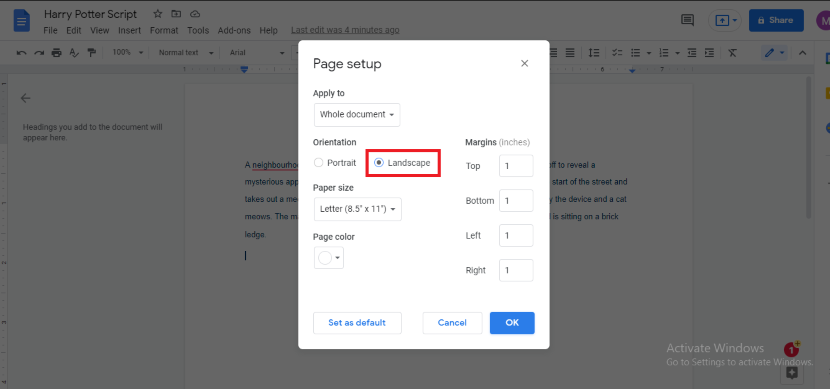Run the Spelling and grammar check icon
This screenshot has width=830, height=389.
(x=74, y=52)
